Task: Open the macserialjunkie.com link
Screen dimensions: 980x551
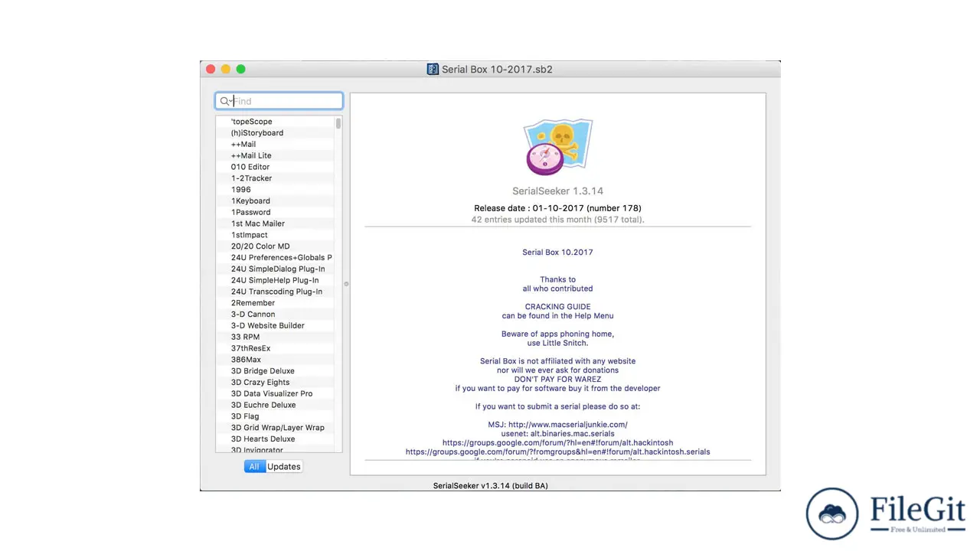Action: pyautogui.click(x=568, y=425)
